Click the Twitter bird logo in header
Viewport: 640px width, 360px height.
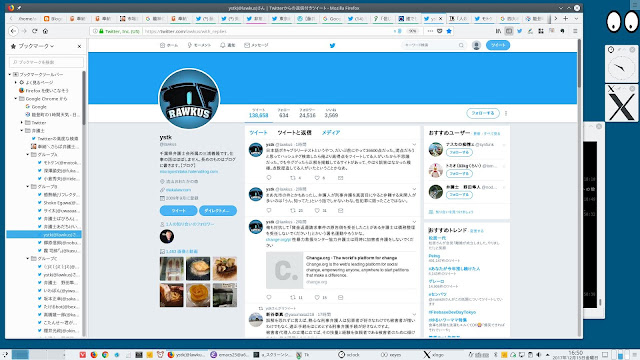click(x=332, y=45)
